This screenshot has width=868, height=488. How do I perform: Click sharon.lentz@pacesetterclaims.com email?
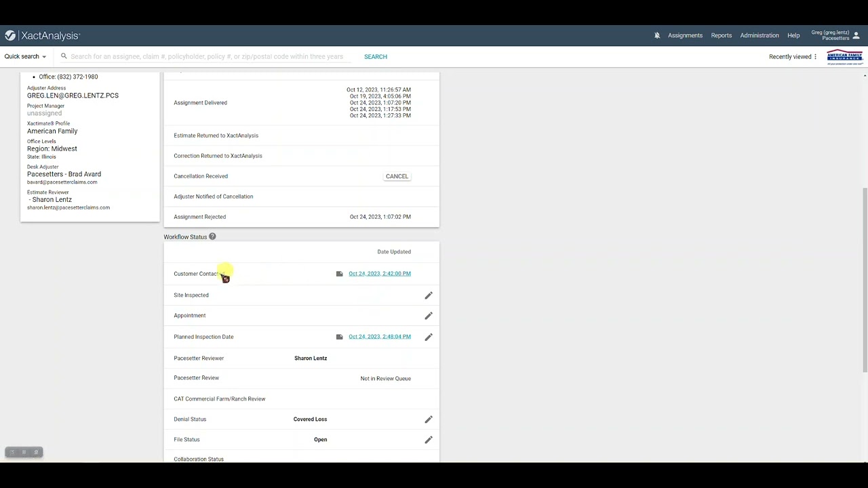pyautogui.click(x=68, y=207)
